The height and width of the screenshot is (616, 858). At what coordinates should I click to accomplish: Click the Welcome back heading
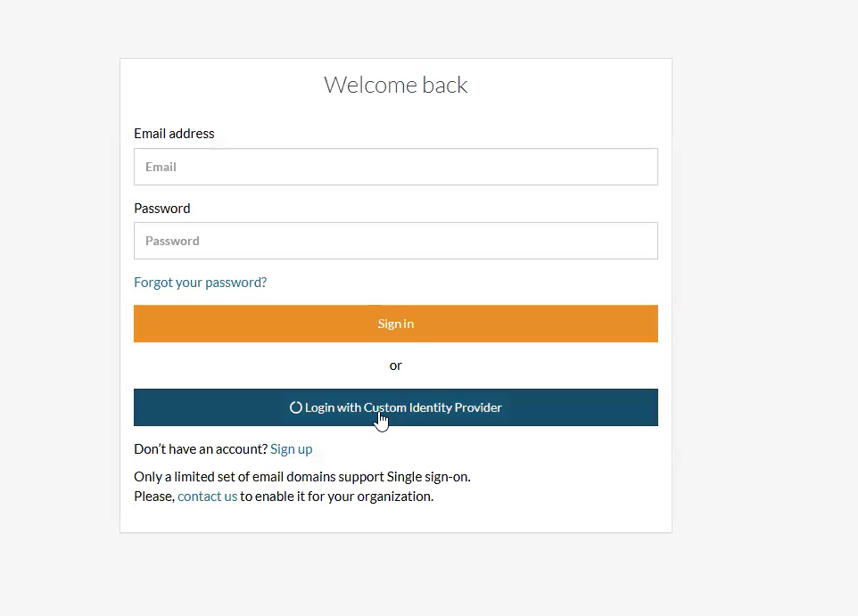pyautogui.click(x=395, y=85)
